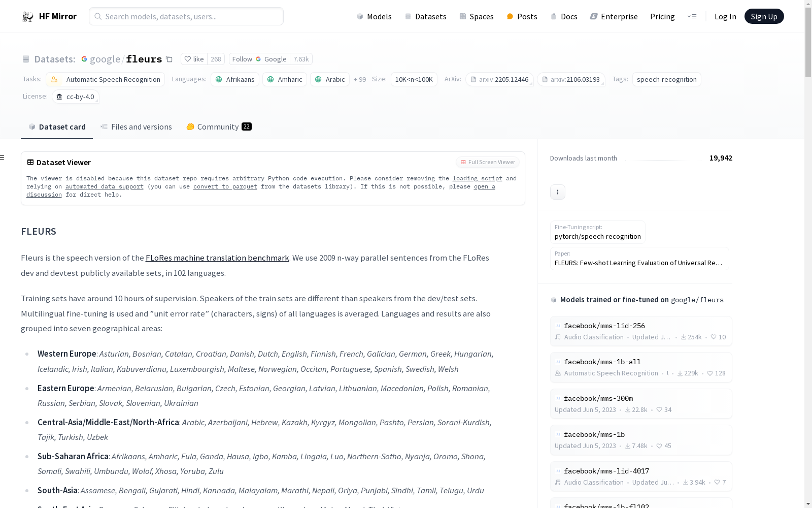The height and width of the screenshot is (508, 812).
Task: Open the Community tab
Action: (x=219, y=127)
